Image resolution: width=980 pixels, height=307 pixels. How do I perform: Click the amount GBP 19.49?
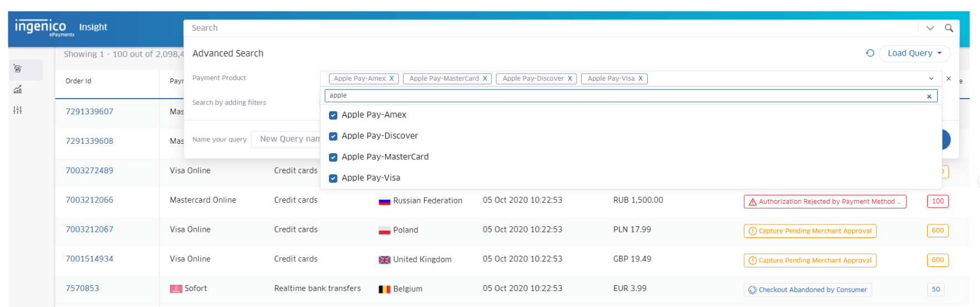point(632,259)
